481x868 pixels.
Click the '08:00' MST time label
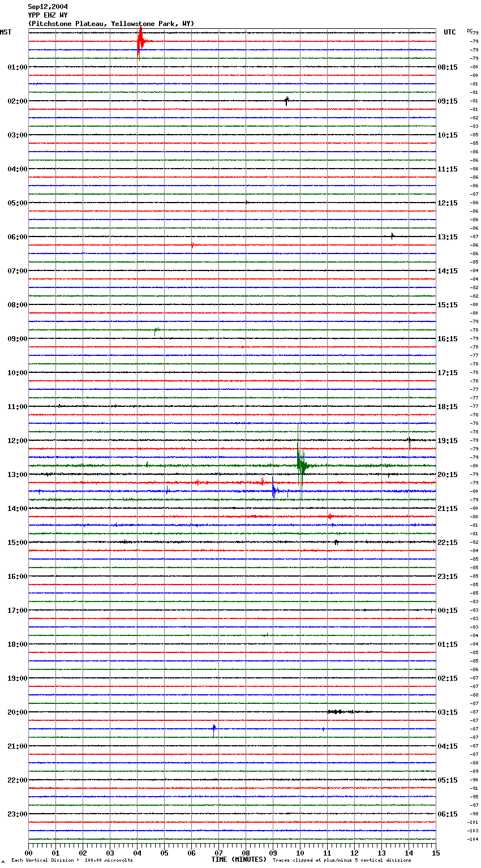click(18, 305)
